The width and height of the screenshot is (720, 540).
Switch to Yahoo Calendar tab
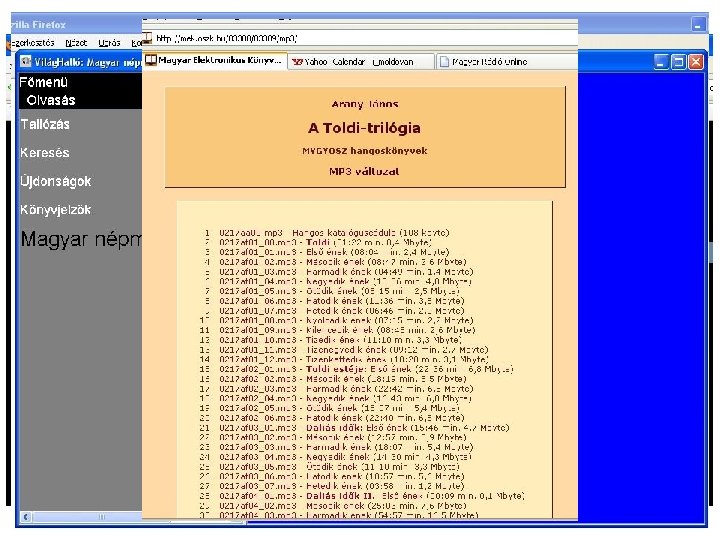point(361,62)
